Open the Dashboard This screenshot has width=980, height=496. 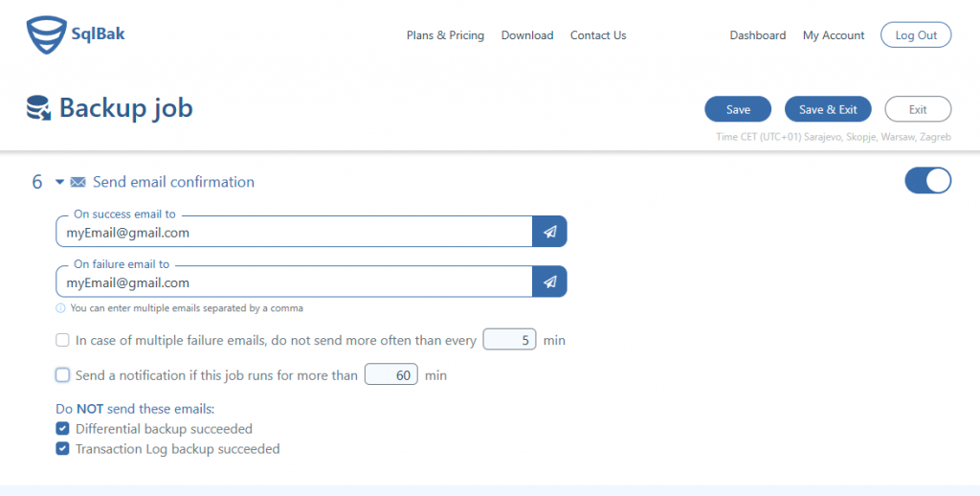(x=758, y=35)
